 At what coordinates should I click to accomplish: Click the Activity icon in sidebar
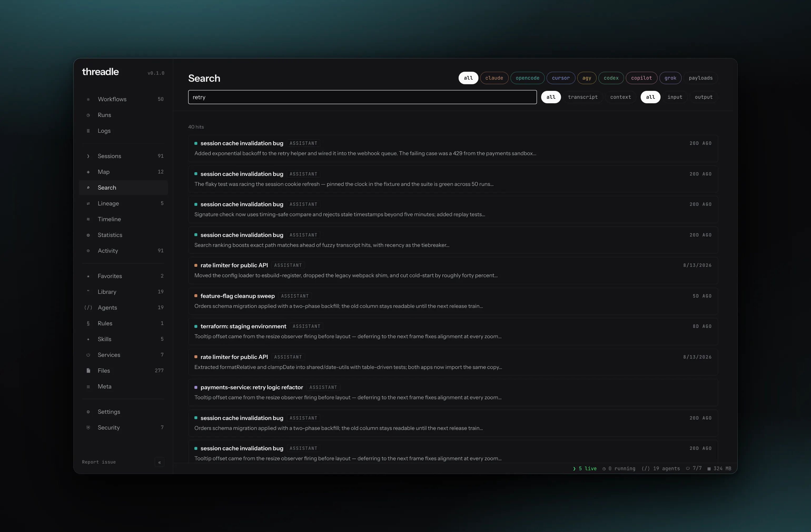[x=88, y=251]
